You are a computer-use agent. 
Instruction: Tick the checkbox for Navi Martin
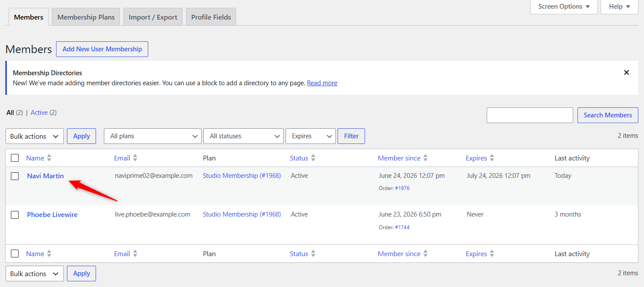point(15,176)
